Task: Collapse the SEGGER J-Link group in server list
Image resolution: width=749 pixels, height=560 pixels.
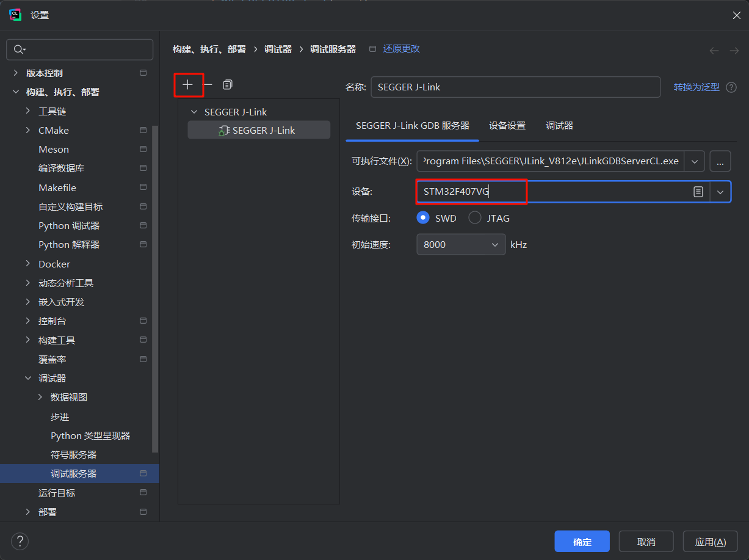Action: pyautogui.click(x=194, y=112)
